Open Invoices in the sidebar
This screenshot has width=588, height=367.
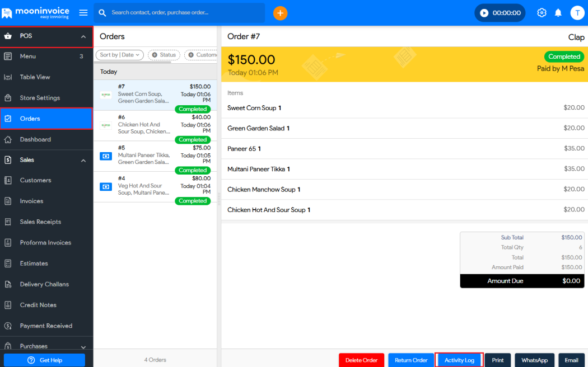click(31, 201)
